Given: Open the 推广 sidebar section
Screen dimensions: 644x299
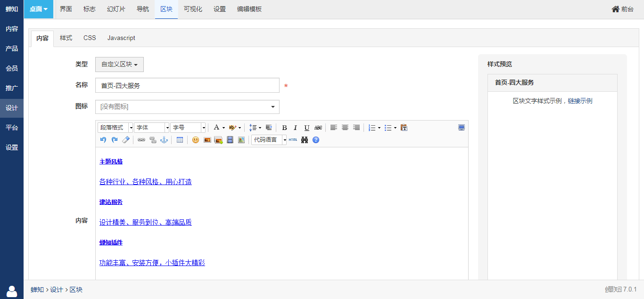Looking at the screenshot, I should [12, 88].
